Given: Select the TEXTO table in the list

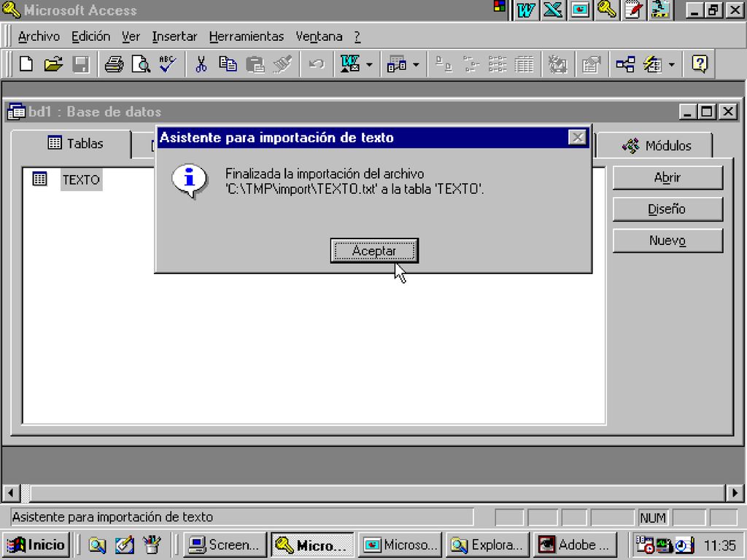Looking at the screenshot, I should pyautogui.click(x=81, y=179).
